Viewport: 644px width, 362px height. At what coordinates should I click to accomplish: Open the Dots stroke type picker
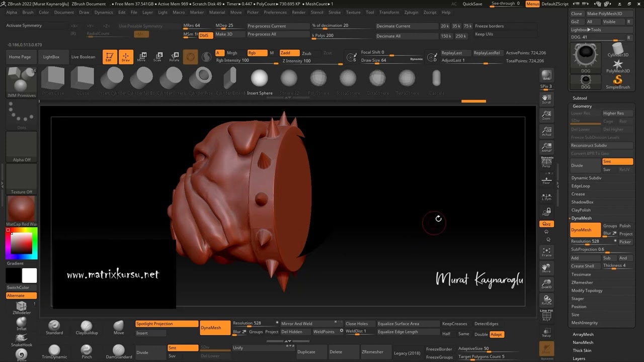pos(22,114)
